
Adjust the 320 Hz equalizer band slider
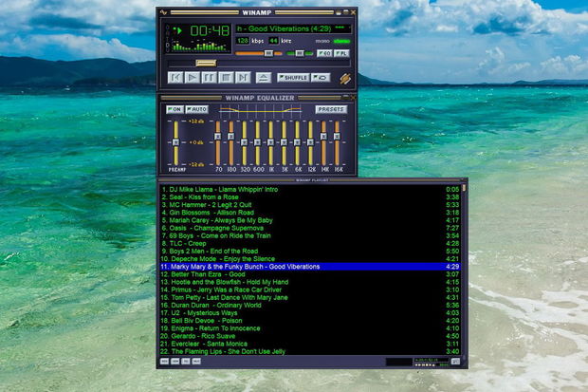pos(244,142)
